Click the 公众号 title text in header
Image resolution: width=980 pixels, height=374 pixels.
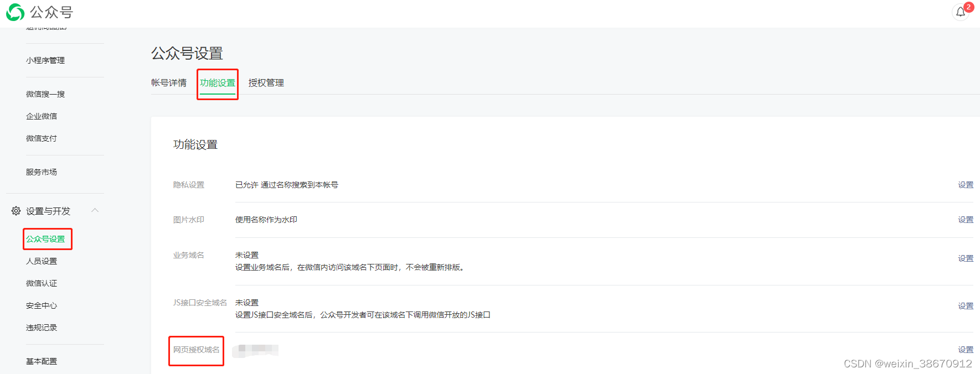pyautogui.click(x=51, y=12)
